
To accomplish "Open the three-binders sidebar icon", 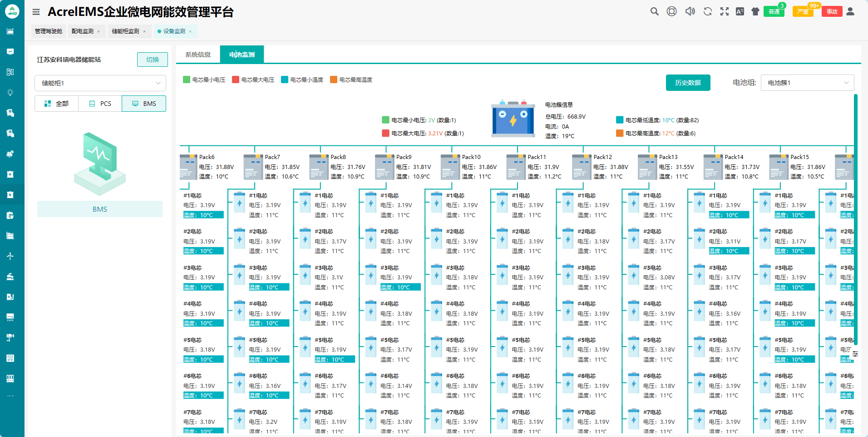I will pyautogui.click(x=10, y=378).
